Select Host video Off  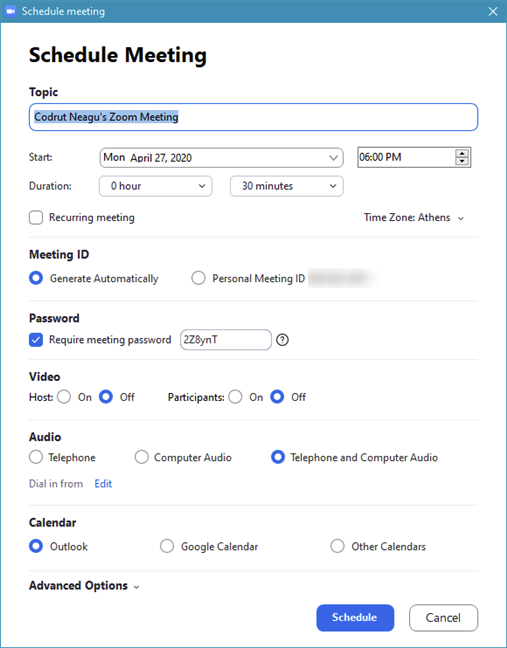106,397
